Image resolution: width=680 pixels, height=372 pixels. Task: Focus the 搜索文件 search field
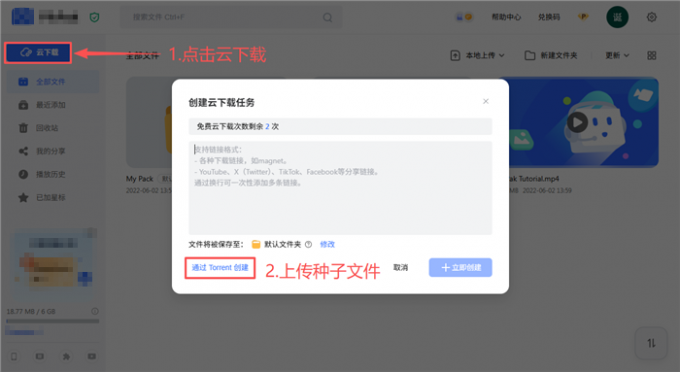[x=231, y=17]
